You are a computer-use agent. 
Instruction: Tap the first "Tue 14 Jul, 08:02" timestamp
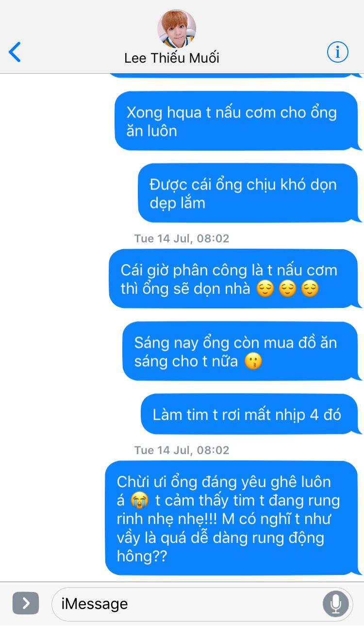[182, 238]
